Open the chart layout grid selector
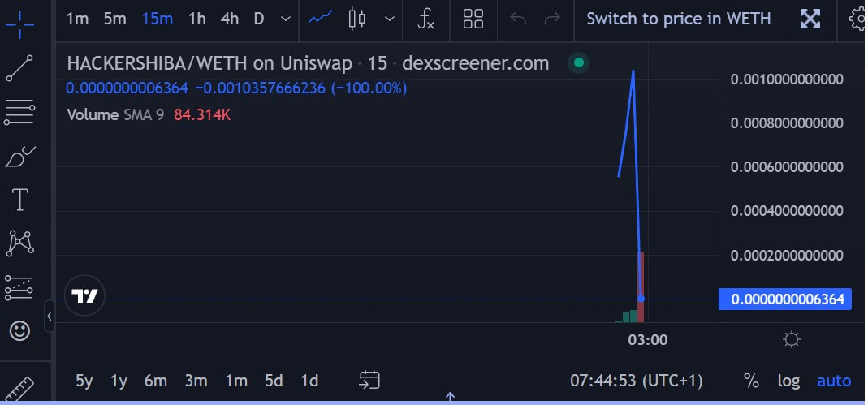The width and height of the screenshot is (868, 405). pyautogui.click(x=473, y=19)
